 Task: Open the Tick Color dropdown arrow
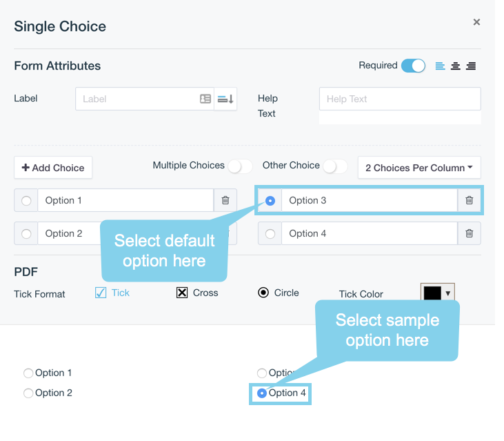(x=447, y=293)
